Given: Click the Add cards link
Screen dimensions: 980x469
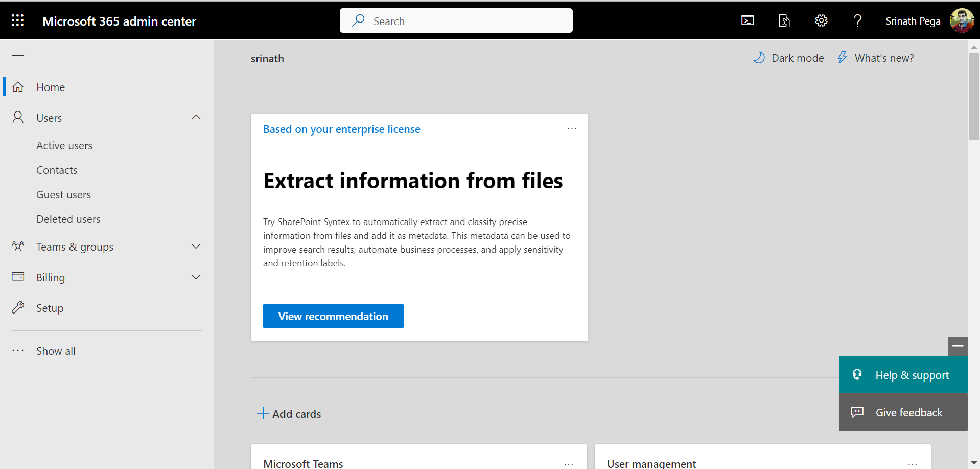Looking at the screenshot, I should 289,414.
